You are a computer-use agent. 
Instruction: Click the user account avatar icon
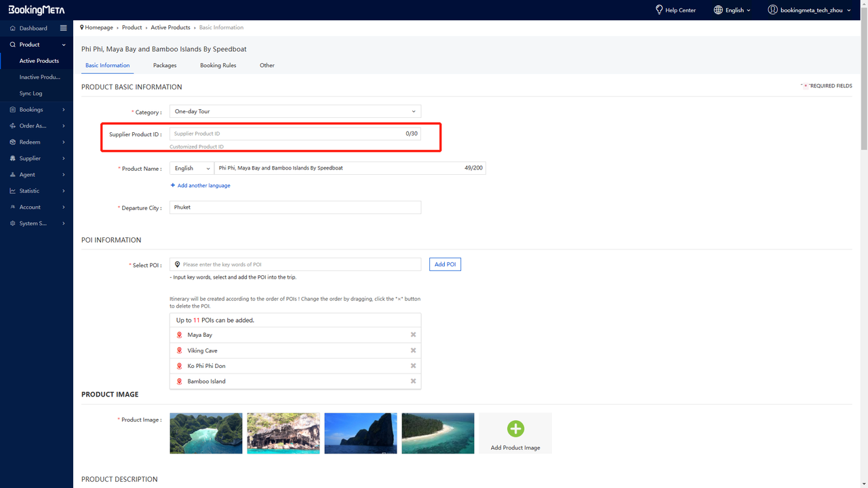[772, 10]
